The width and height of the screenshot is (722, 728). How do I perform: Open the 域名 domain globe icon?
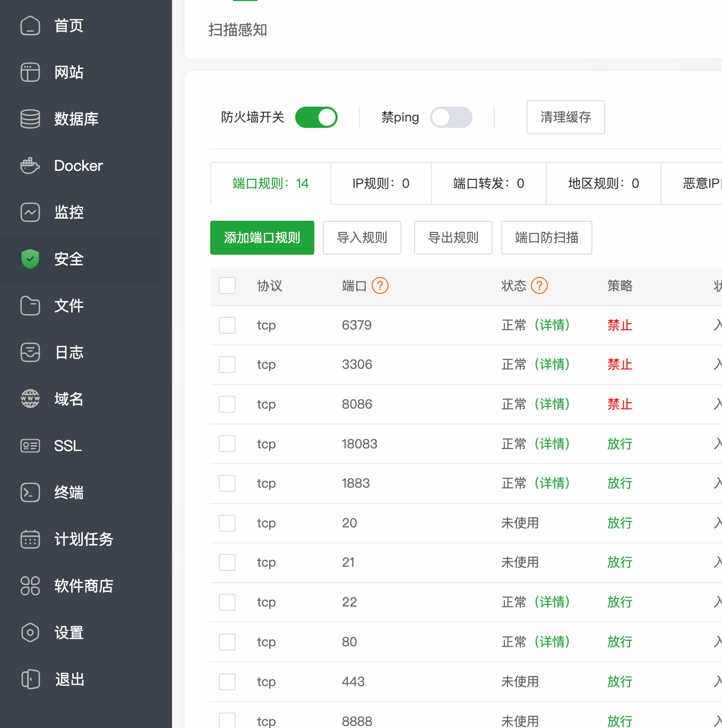pos(30,399)
